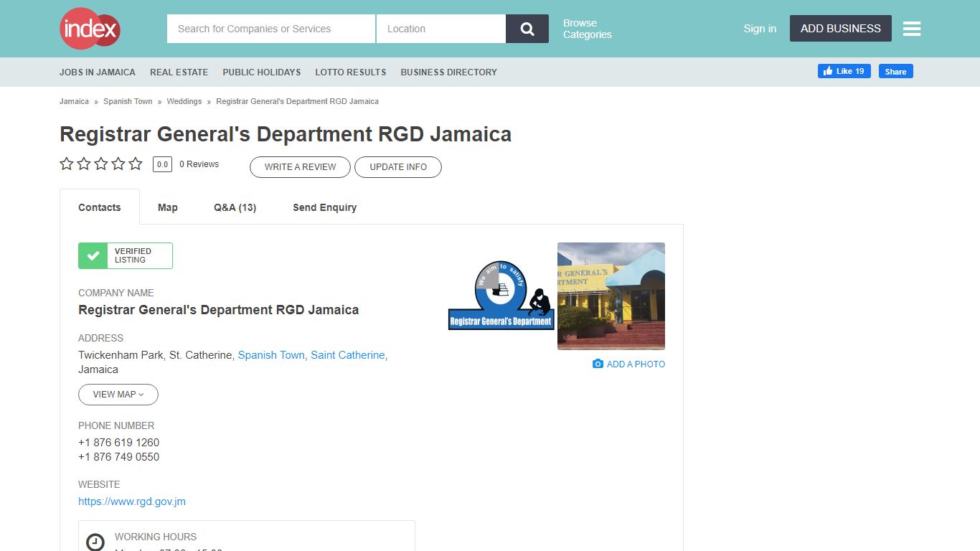Screen dimensions: 980x551
Task: Open Business Directory
Action: [449, 72]
